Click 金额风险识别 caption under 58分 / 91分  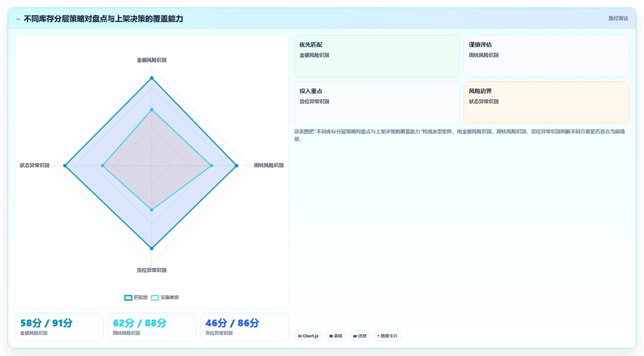(34, 333)
